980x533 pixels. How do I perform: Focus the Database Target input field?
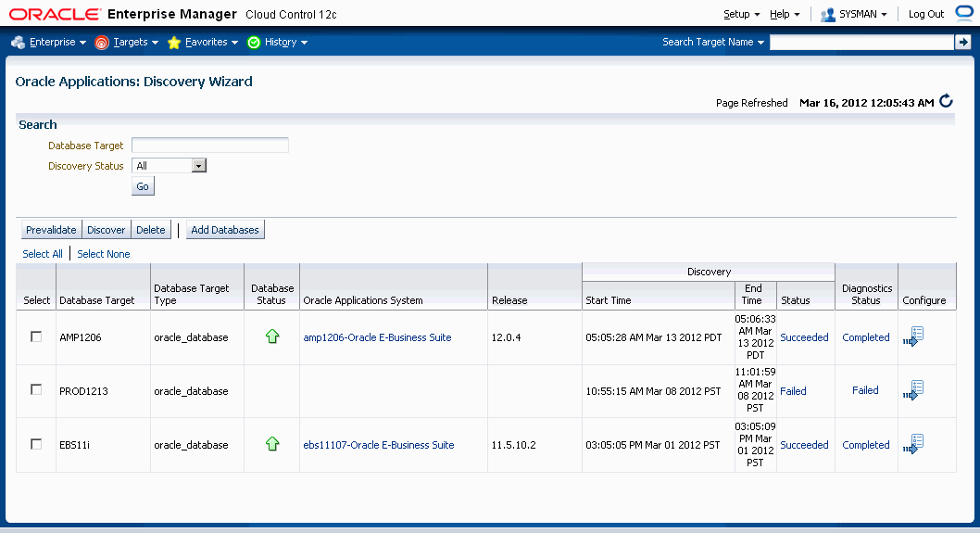[210, 146]
